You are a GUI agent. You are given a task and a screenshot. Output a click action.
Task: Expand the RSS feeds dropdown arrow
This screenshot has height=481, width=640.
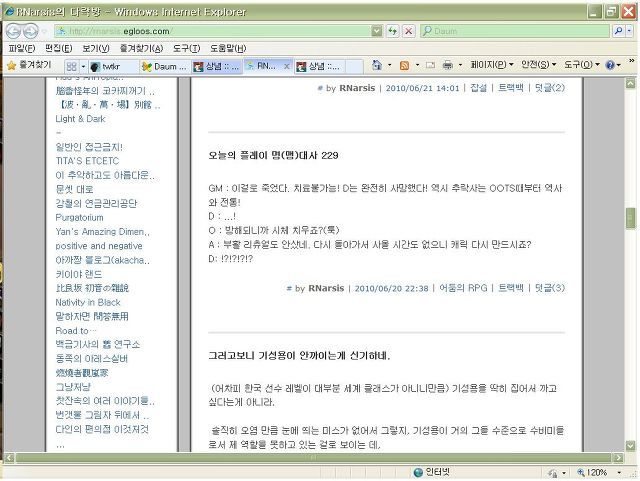click(417, 65)
